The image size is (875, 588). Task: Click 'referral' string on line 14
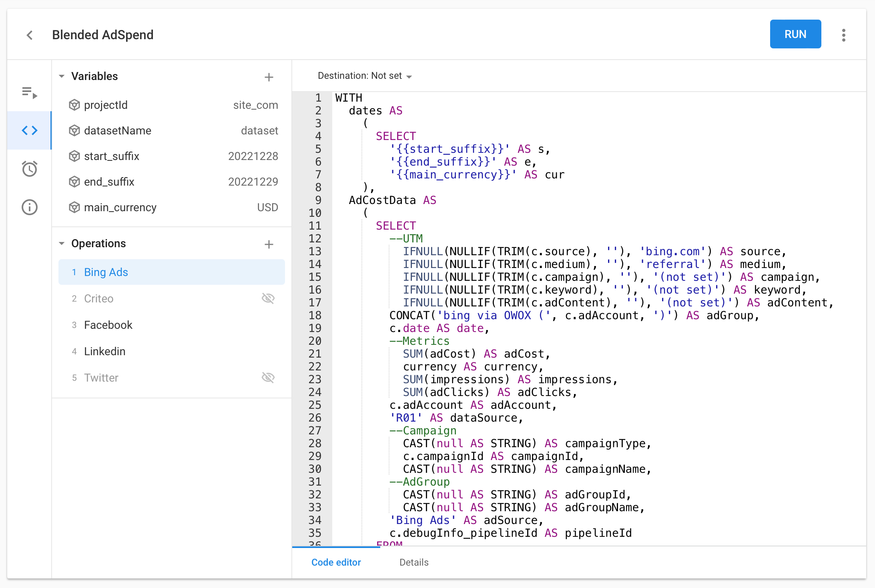(x=672, y=264)
